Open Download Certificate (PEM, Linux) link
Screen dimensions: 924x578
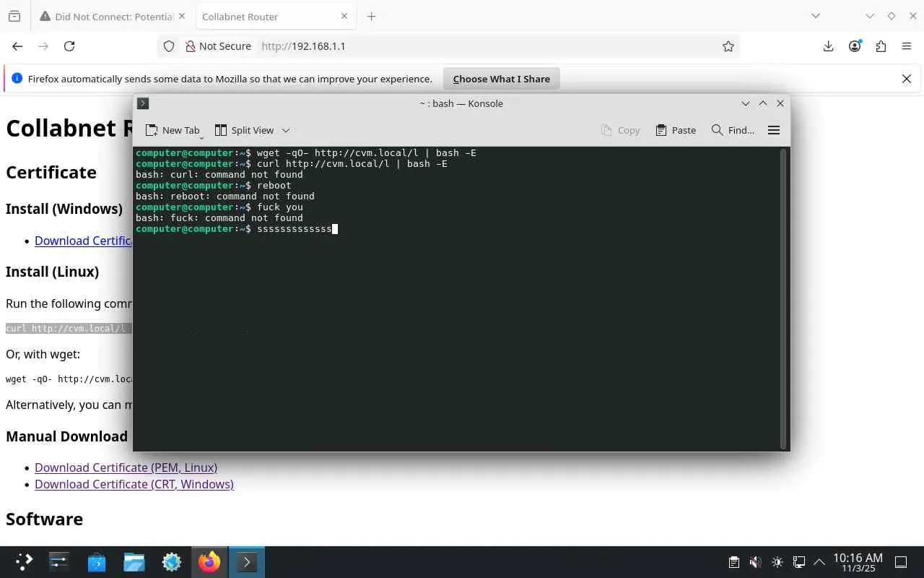126,467
